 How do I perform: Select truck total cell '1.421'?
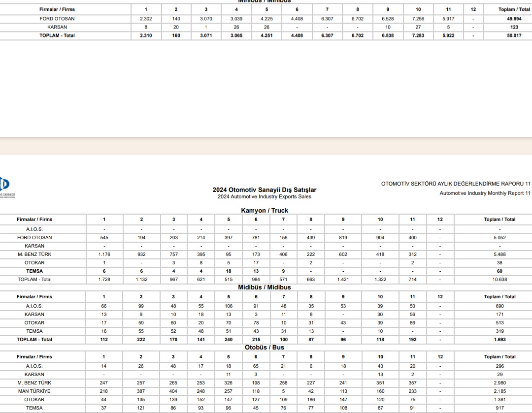(343, 280)
